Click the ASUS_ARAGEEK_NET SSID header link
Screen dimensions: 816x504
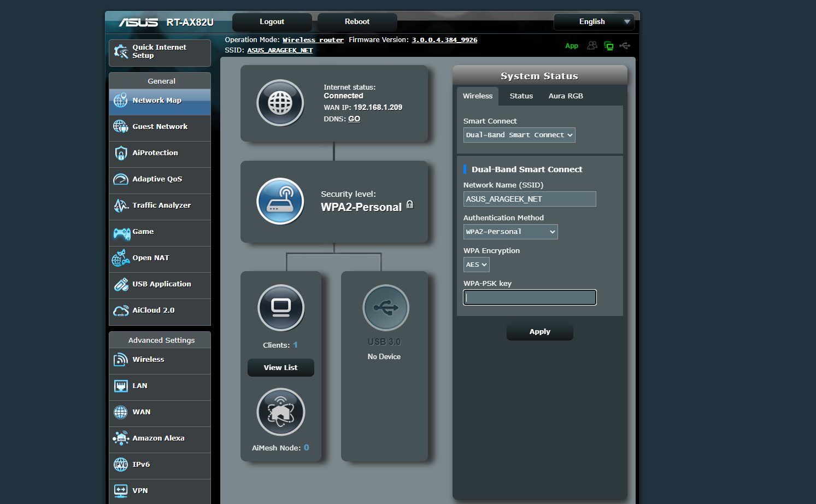coord(280,50)
